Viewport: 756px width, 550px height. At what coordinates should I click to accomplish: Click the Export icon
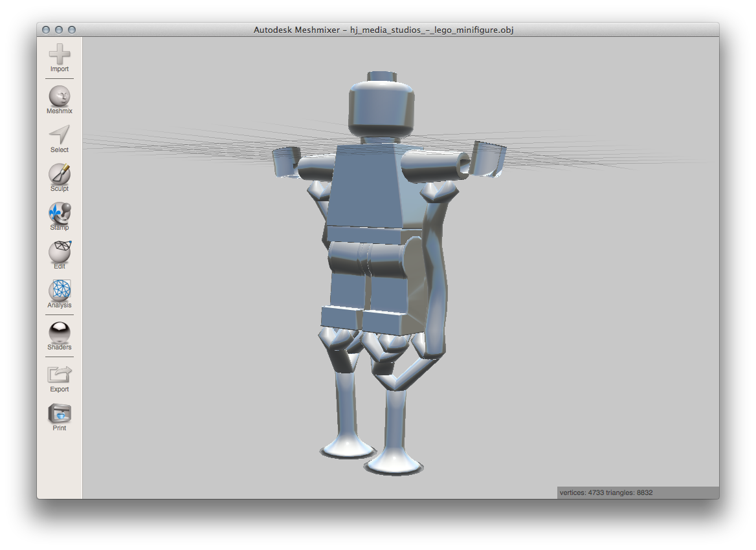(59, 375)
